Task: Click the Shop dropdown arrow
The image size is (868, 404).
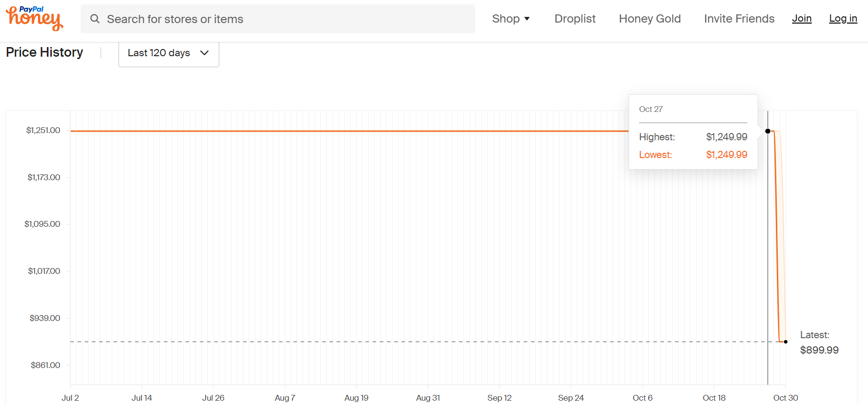Action: pos(527,19)
